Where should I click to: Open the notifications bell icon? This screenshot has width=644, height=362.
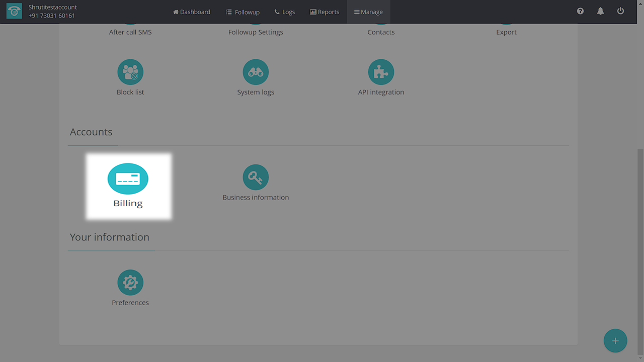click(600, 12)
